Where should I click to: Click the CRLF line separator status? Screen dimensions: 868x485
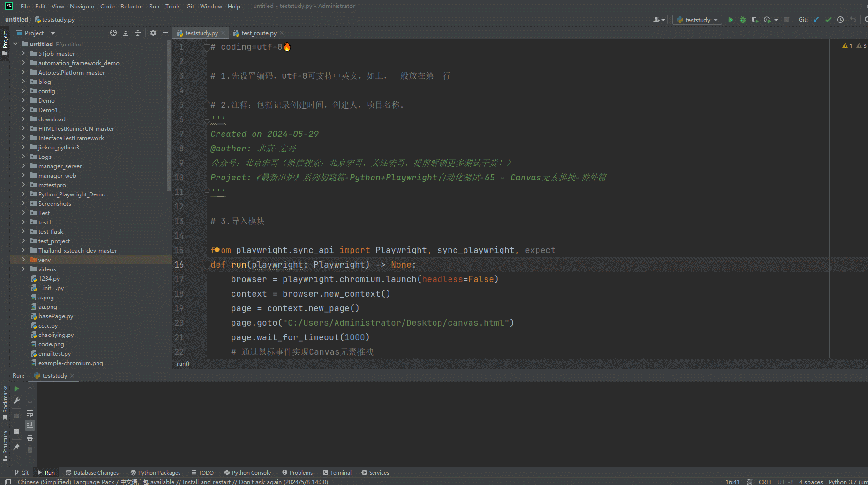click(x=765, y=482)
